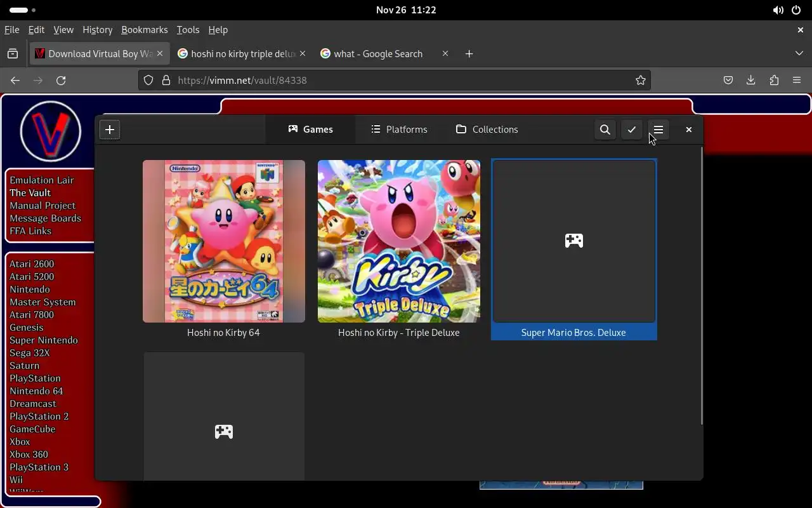
Task: Open search in the games library
Action: pyautogui.click(x=605, y=130)
